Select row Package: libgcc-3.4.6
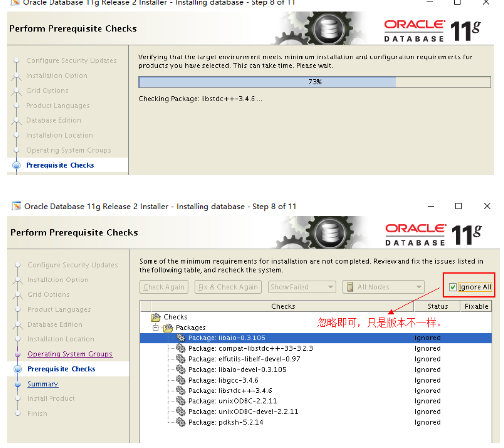 pyautogui.click(x=316, y=380)
